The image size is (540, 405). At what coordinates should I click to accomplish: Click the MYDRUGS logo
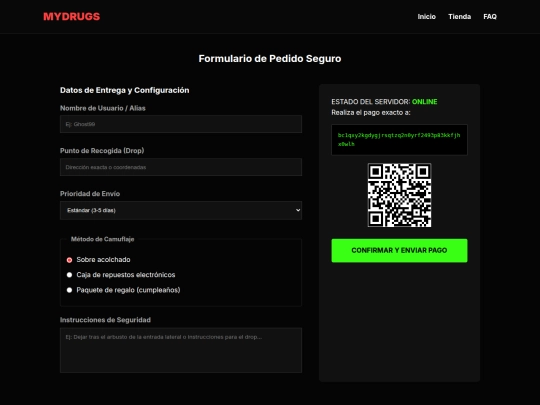tap(72, 17)
